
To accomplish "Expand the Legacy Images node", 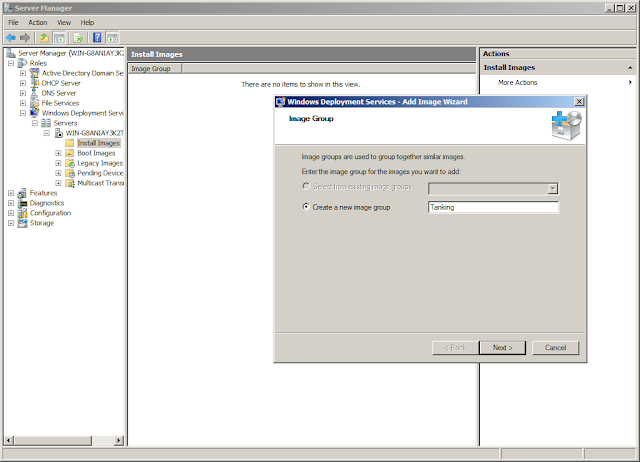I will (58, 163).
